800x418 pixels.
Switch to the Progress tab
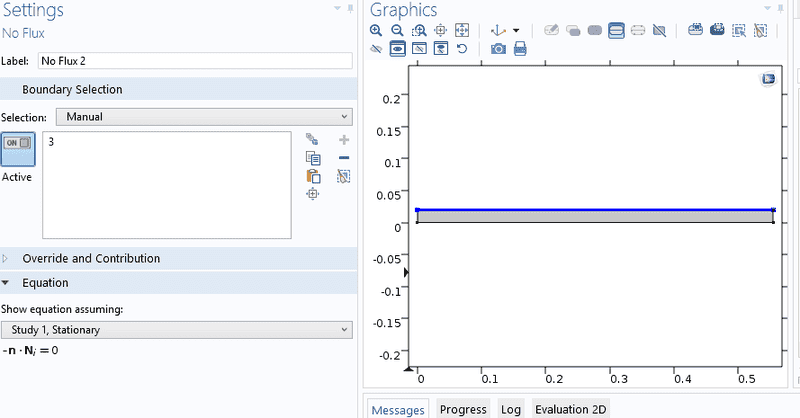463,409
